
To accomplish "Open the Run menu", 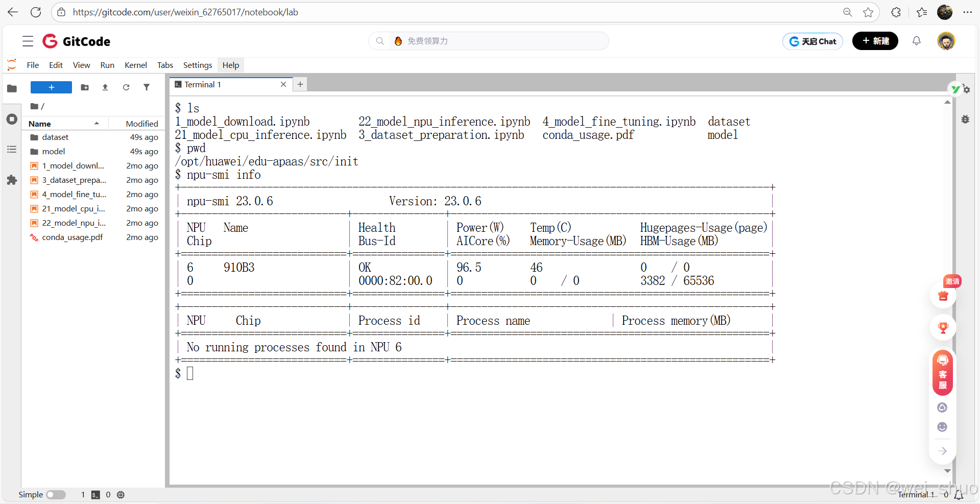I will [107, 65].
